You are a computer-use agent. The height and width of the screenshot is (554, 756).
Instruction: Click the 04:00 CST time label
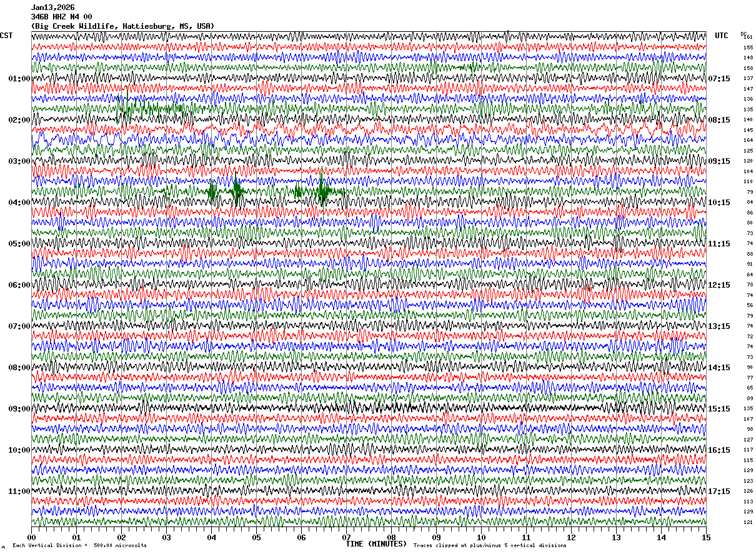click(19, 203)
